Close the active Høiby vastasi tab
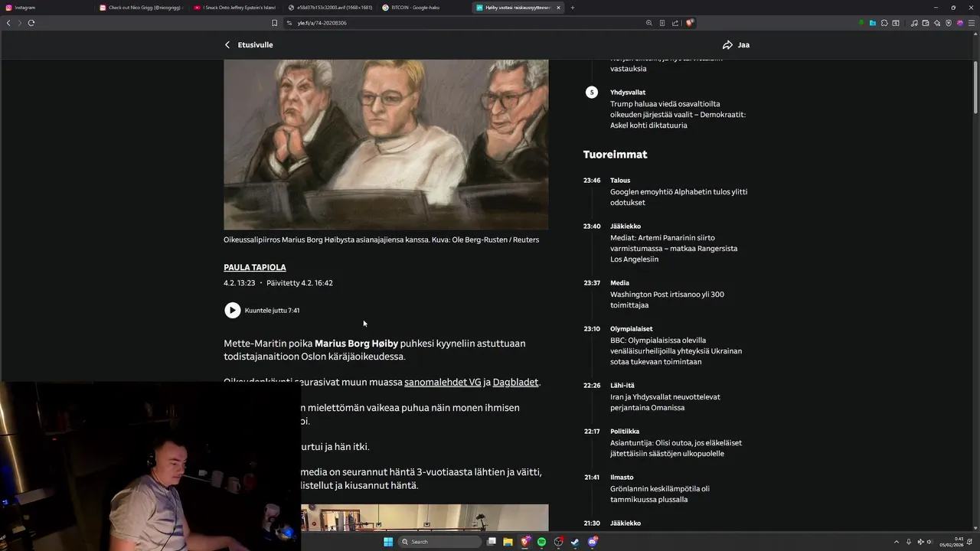Image resolution: width=980 pixels, height=551 pixels. [x=558, y=8]
